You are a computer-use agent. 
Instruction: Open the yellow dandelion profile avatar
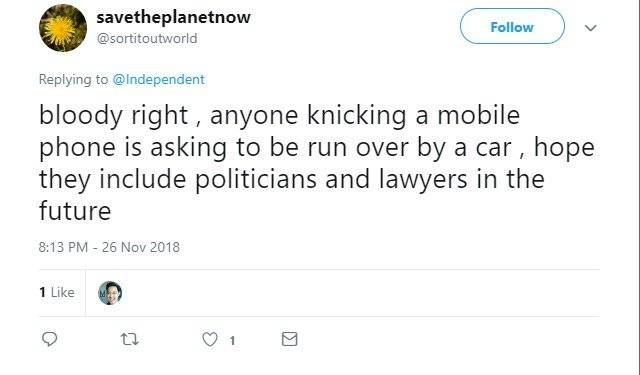[x=63, y=28]
